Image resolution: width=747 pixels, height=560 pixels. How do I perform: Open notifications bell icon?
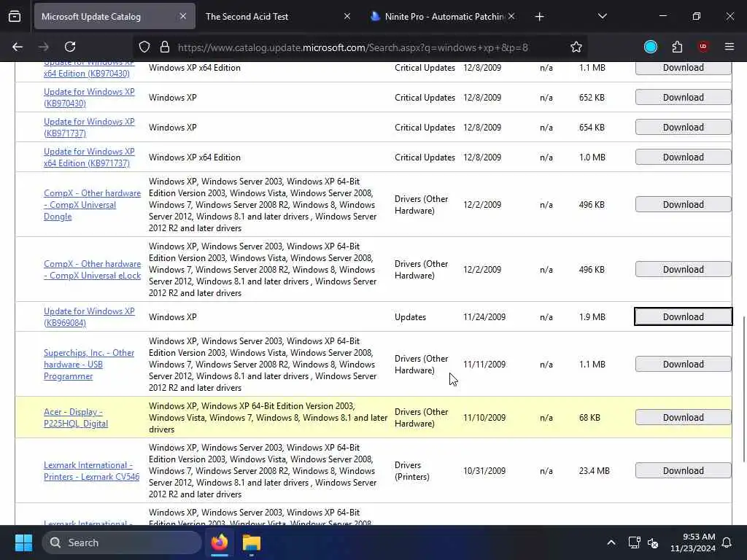(727, 542)
